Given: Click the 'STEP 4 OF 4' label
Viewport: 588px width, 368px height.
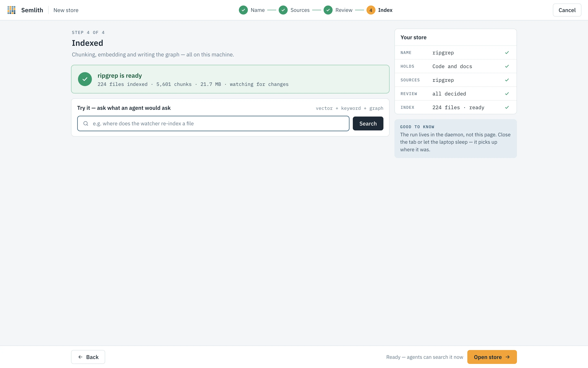Looking at the screenshot, I should point(88,32).
